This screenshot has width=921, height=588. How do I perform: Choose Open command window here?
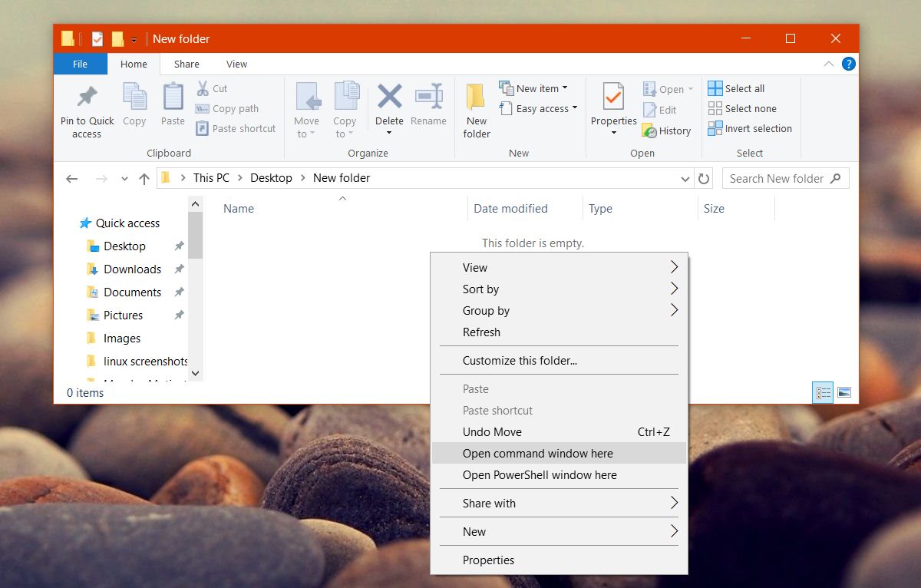(537, 453)
